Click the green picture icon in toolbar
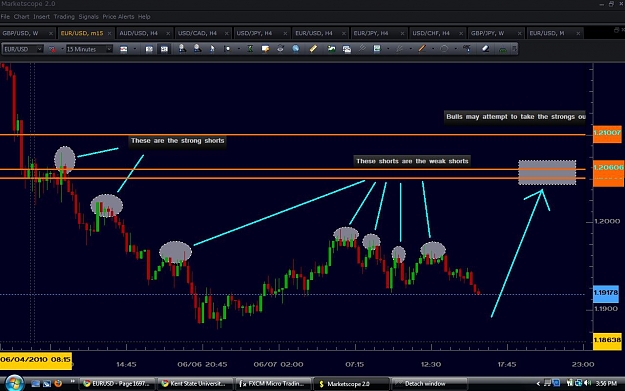625x391 pixels. (331, 49)
